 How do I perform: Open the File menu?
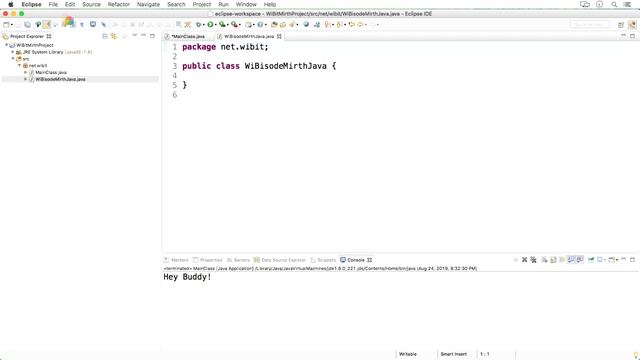click(53, 4)
